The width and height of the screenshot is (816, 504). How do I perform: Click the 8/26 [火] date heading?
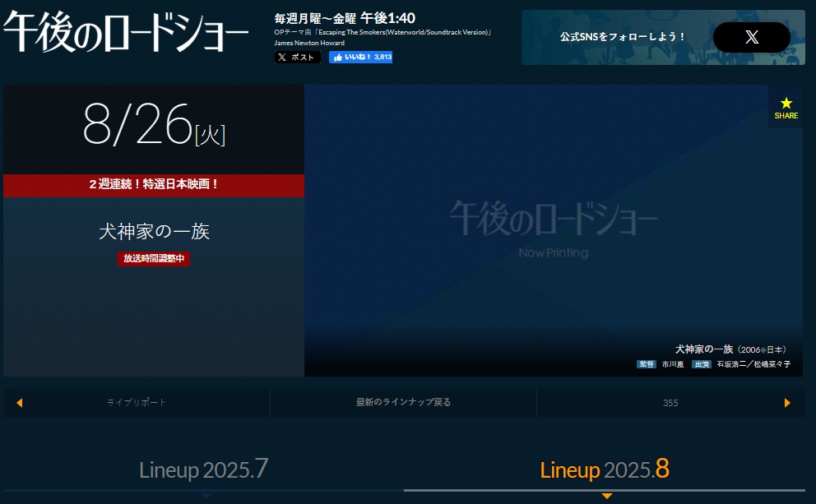[x=154, y=125]
